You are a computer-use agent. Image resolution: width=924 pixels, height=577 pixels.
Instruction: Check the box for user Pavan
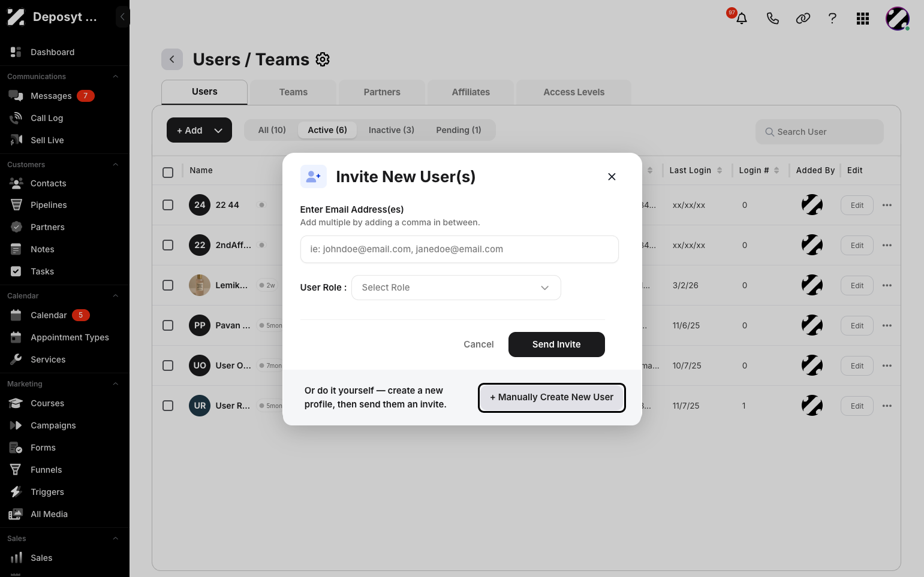[168, 325]
